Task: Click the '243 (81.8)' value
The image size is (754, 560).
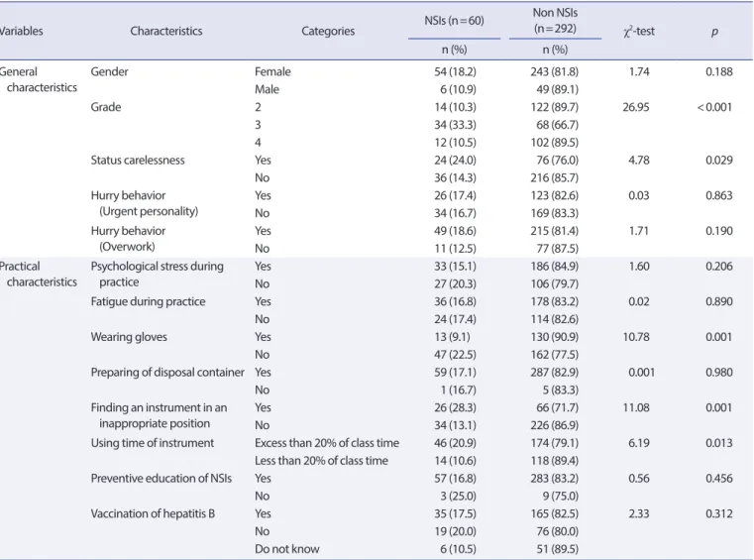Action: [555, 71]
